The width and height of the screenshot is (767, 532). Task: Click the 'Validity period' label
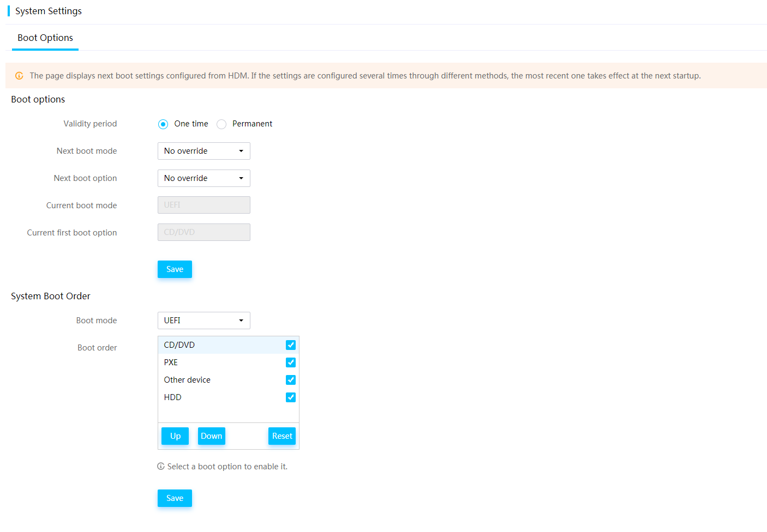90,124
